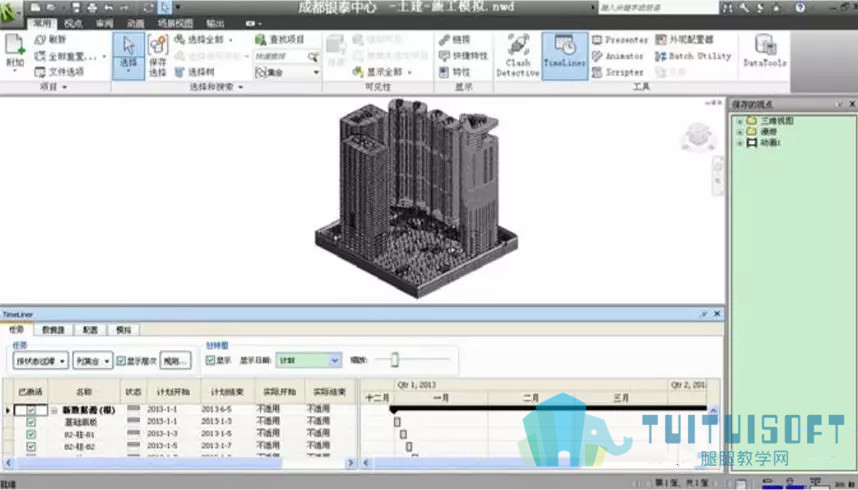Click the Reset All (全部重置) icon
Screen dimensions: 858x490
click(40, 56)
